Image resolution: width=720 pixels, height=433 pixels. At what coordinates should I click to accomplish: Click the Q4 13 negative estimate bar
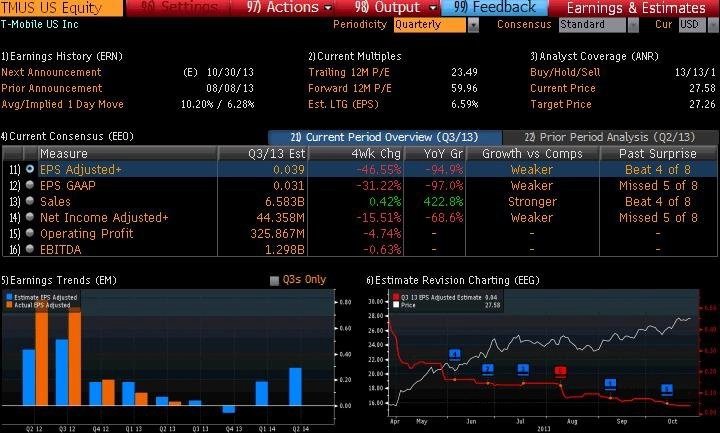(x=229, y=409)
